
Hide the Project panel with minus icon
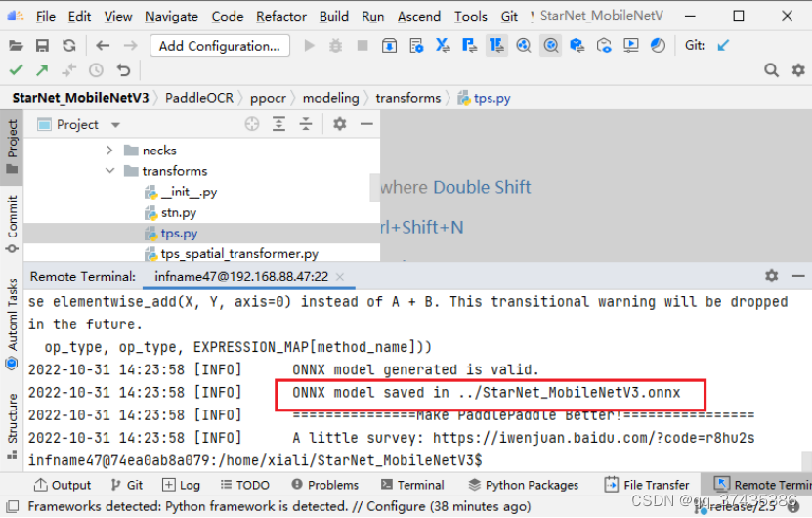(366, 124)
